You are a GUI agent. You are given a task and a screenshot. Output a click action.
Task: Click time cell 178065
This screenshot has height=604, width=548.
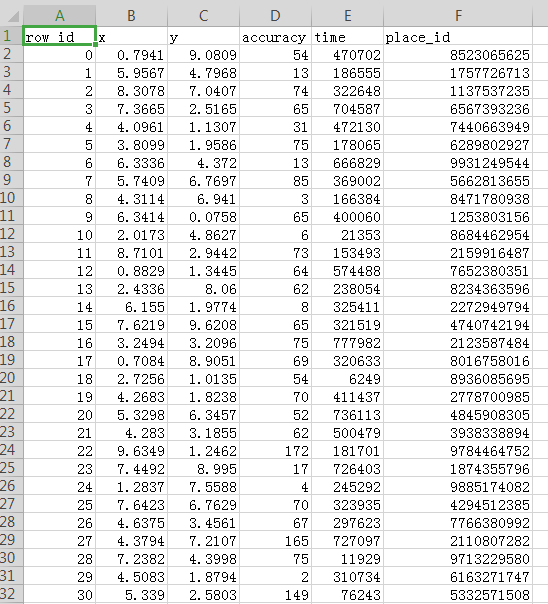pos(347,144)
